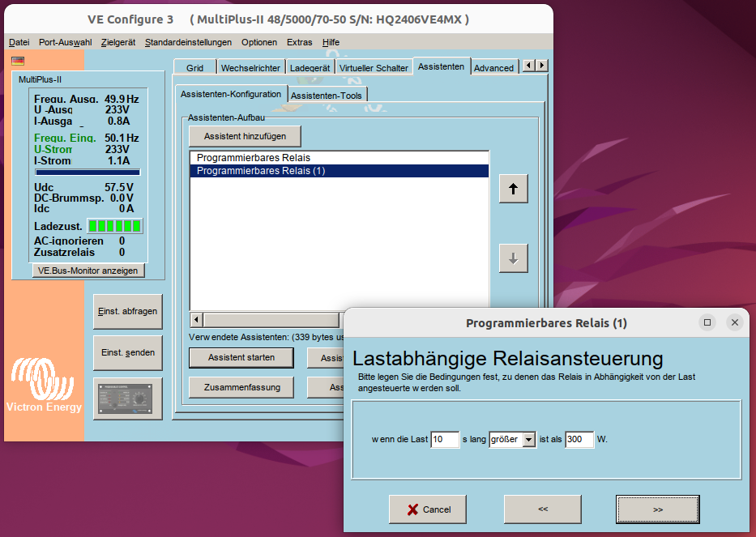Click the assistant list scrollbar left arrow
Viewport: 756px width, 537px height.
tap(196, 320)
